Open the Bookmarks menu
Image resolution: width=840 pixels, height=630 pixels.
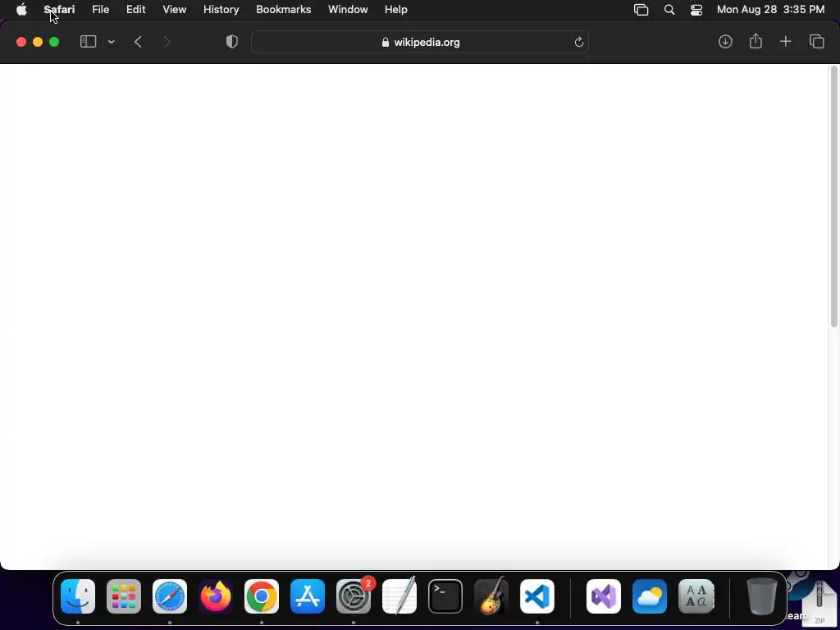tap(283, 10)
